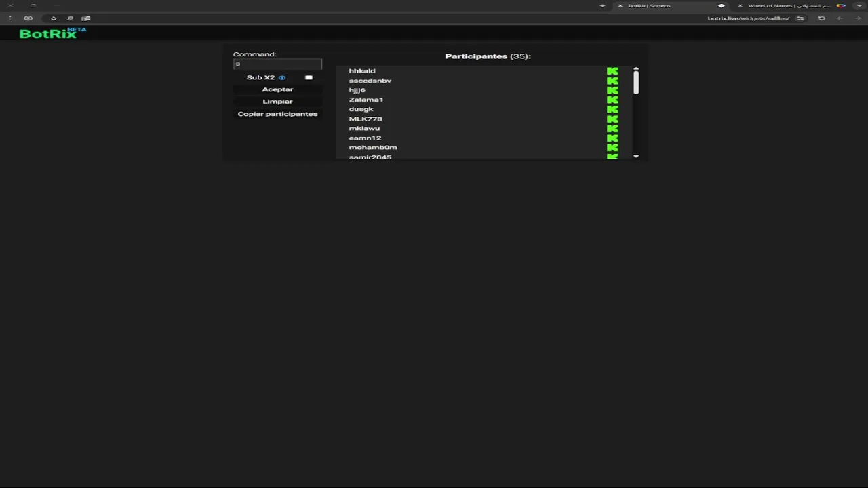Go back in browser history

click(840, 18)
